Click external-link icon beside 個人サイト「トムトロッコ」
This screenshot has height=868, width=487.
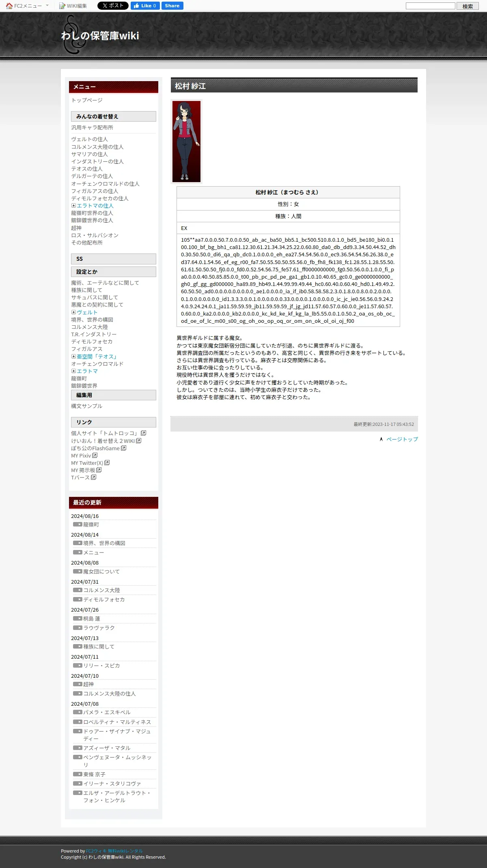point(143,433)
